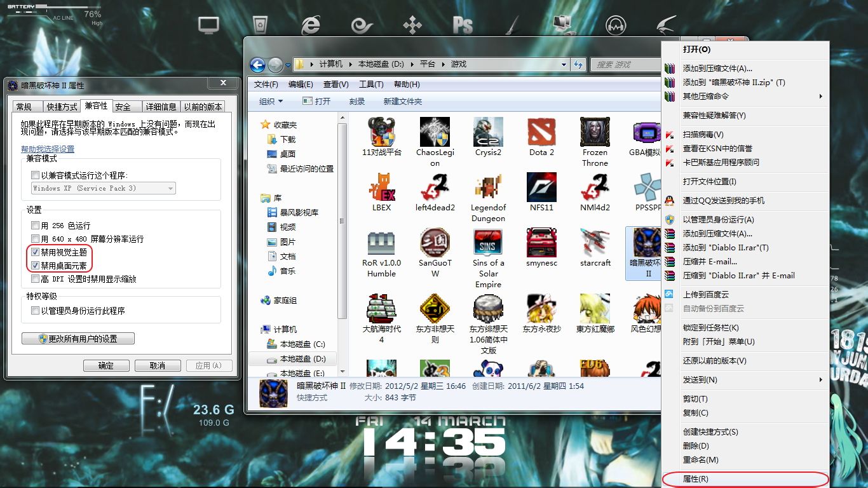Enable 以管理员身份运行此程序 checkbox
Screen dimensions: 868x488
click(x=36, y=311)
